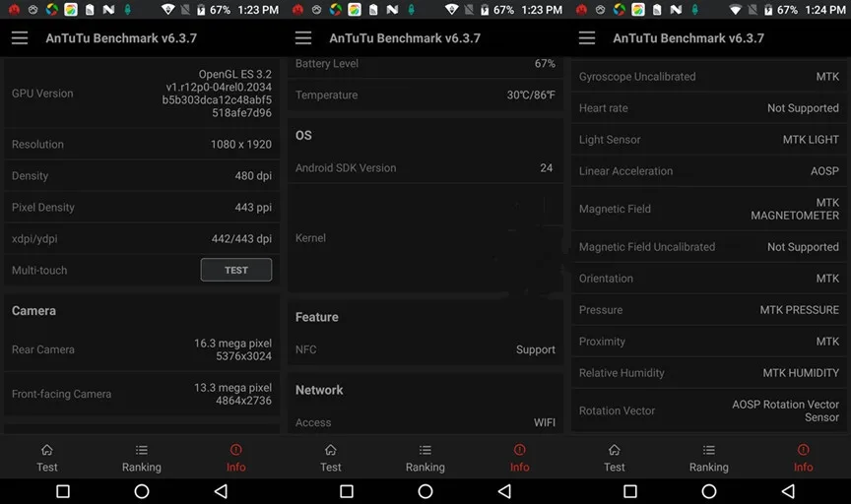Switch to Test tab on Camera info screen

point(46,458)
